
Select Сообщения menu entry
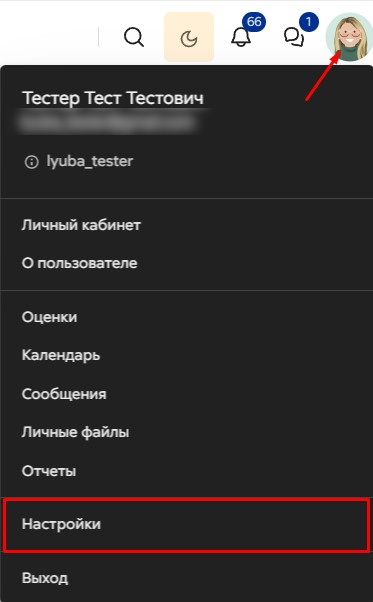[x=186, y=394]
